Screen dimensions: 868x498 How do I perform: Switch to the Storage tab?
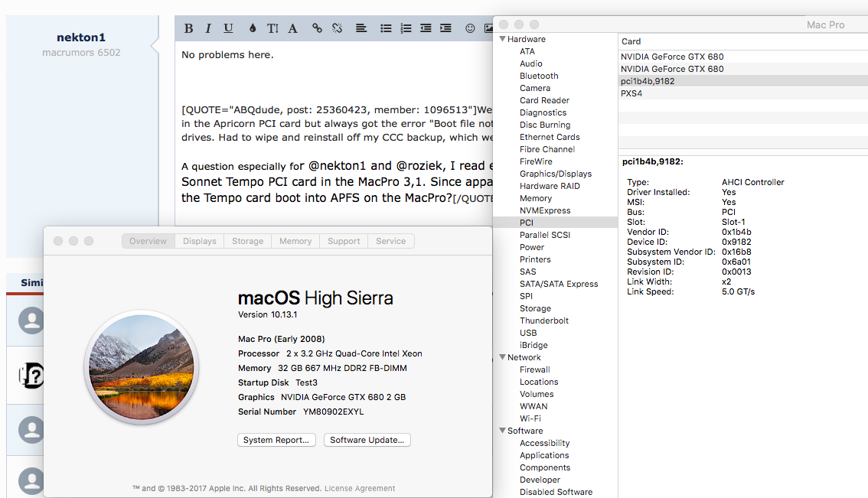pos(247,241)
